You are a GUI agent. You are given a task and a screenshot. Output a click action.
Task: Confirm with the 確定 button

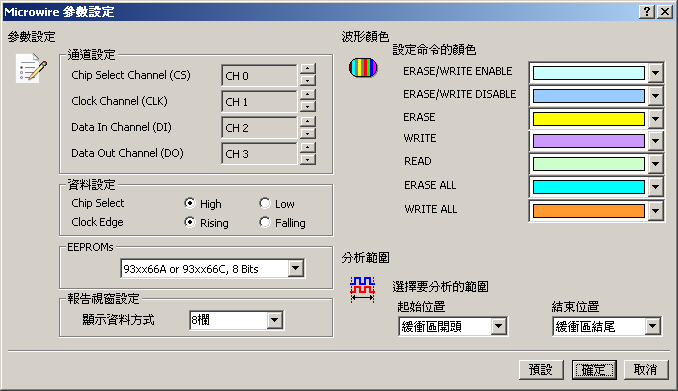pyautogui.click(x=594, y=370)
